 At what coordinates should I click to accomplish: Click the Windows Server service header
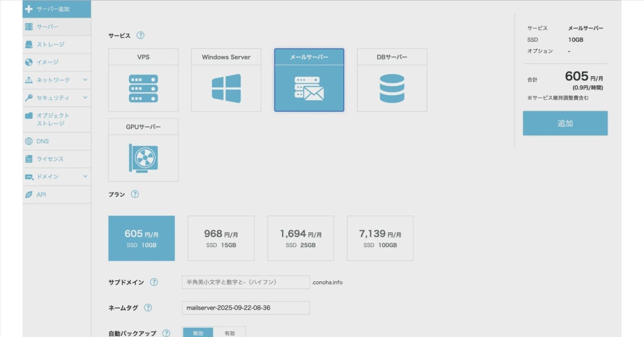[x=226, y=57]
